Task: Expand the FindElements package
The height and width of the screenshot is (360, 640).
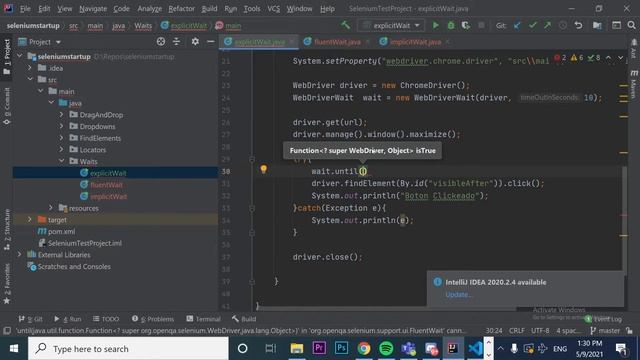Action: point(62,138)
